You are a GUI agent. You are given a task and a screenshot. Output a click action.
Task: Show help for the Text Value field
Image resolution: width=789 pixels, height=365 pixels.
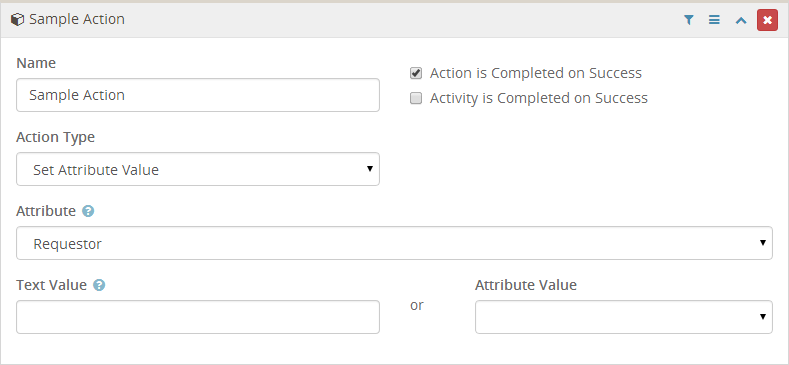(x=99, y=285)
